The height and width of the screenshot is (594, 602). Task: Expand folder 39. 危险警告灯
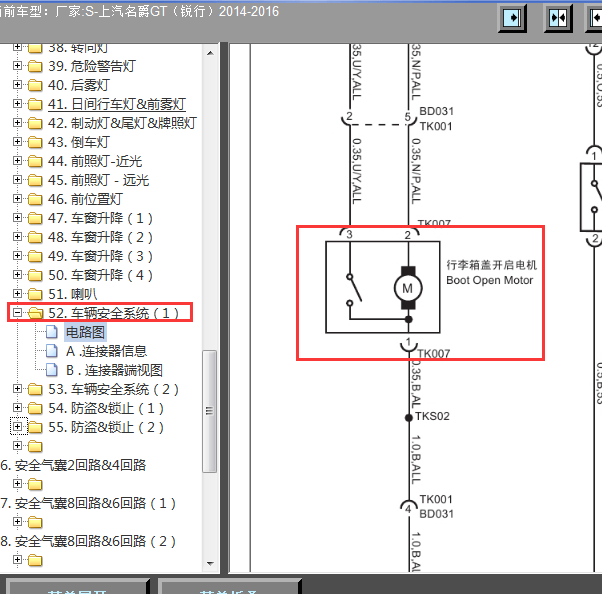tap(17, 66)
